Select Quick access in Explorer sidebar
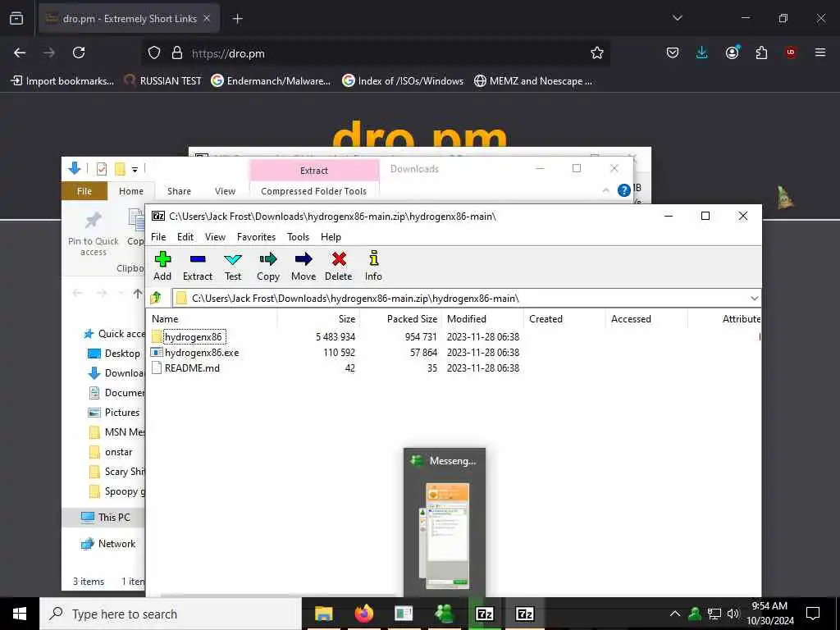This screenshot has height=630, width=840. point(115,334)
